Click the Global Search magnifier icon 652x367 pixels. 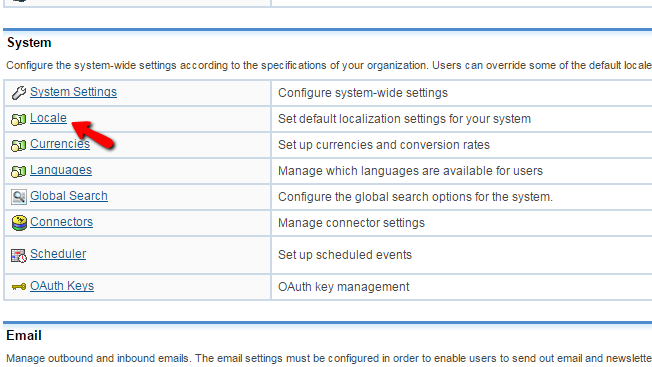[x=19, y=197]
